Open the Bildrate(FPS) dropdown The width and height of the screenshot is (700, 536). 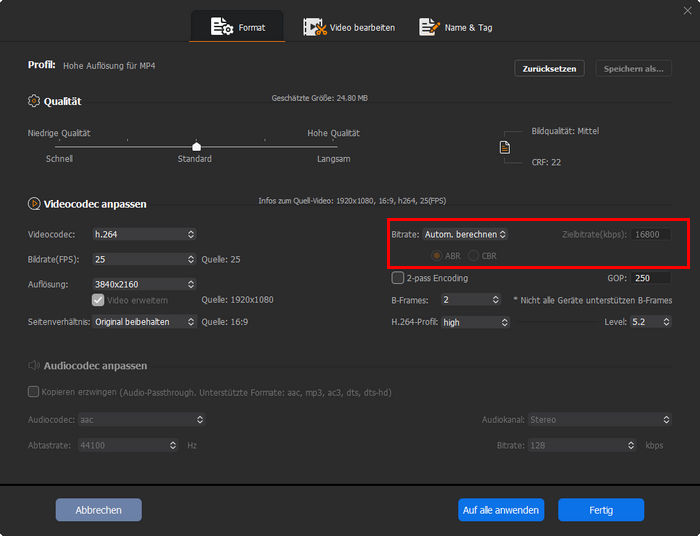(144, 259)
